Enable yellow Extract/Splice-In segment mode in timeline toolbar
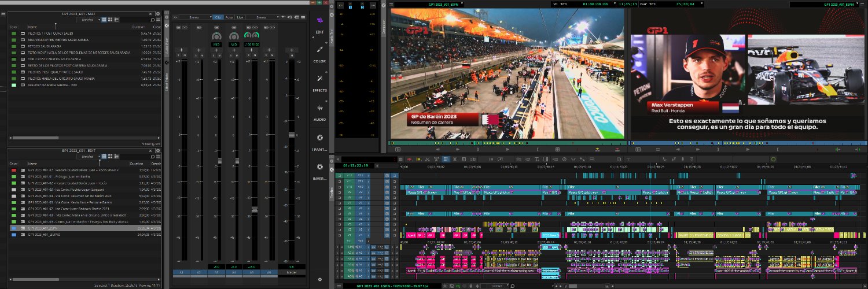Viewport: 868px width, 289px height. [417, 159]
